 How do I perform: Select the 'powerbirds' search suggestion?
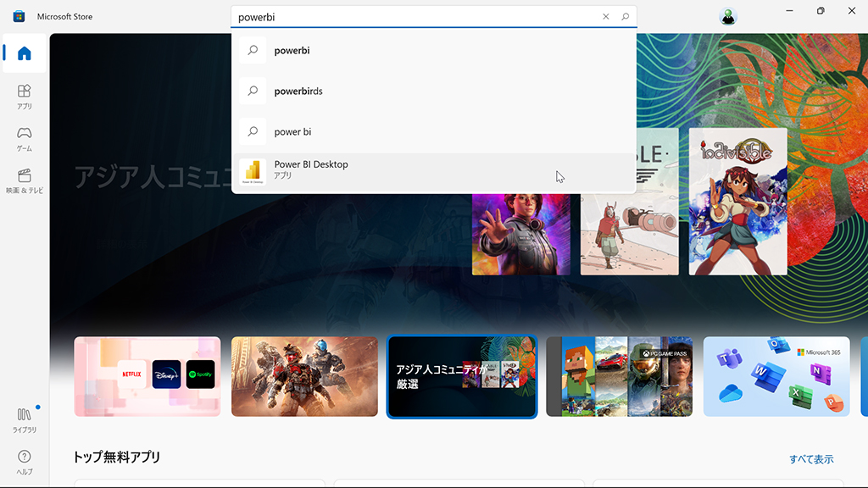[x=434, y=91]
